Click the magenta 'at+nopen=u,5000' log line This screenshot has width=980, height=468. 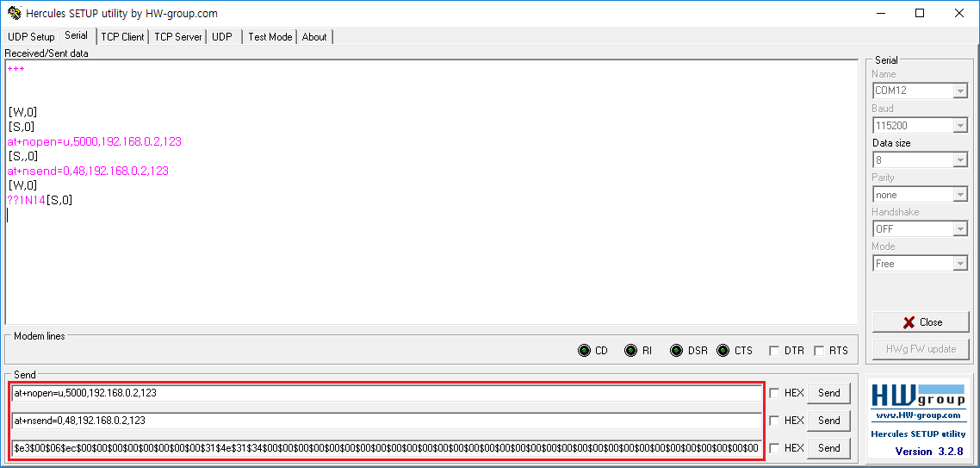pyautogui.click(x=95, y=142)
